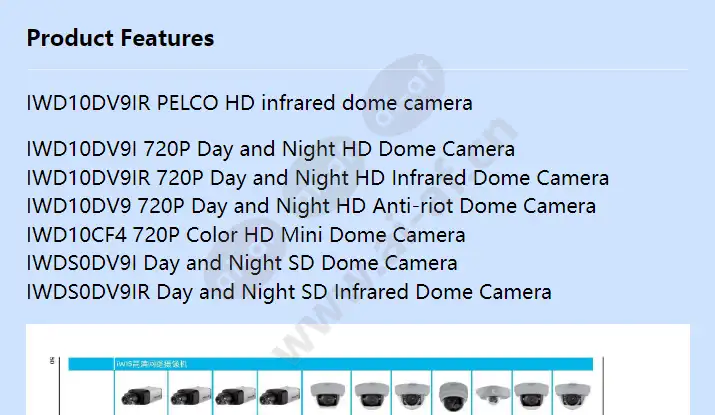This screenshot has width=715, height=415.
Task: Click IWDS0DV9IR SD Infrared Dome Camera text
Action: coord(289,292)
